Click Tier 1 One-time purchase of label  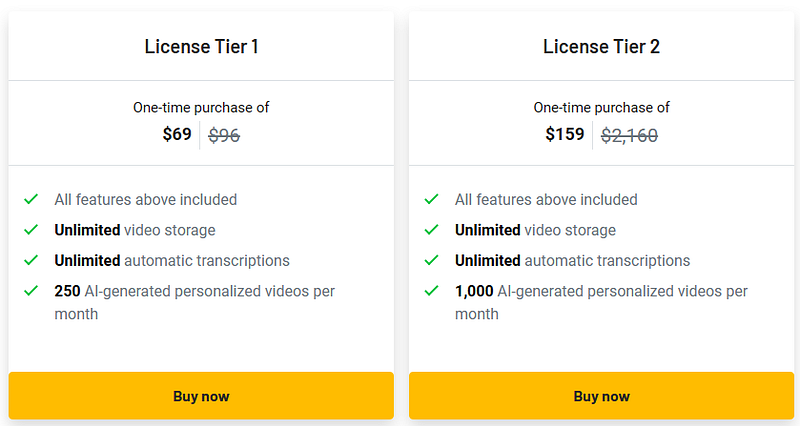click(201, 107)
